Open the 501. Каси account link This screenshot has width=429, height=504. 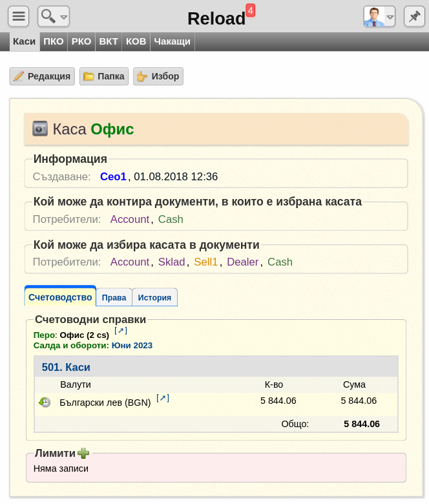click(66, 367)
